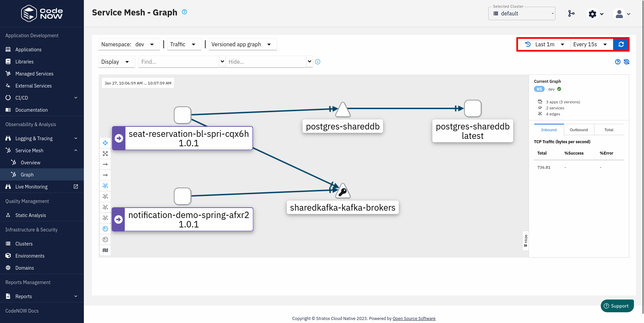Switch to the Total tab
Image resolution: width=644 pixels, height=323 pixels.
[609, 130]
